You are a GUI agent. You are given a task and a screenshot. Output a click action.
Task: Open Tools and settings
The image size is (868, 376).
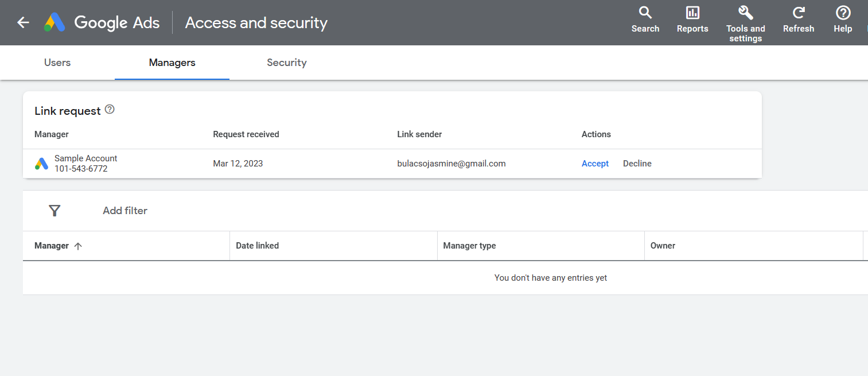745,24
